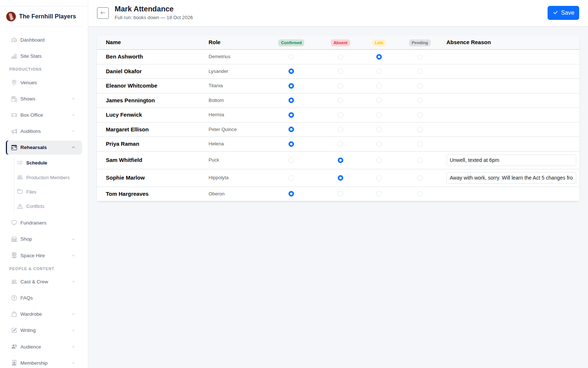Set James Pennington to Pending
The height and width of the screenshot is (368, 588).
click(x=420, y=100)
